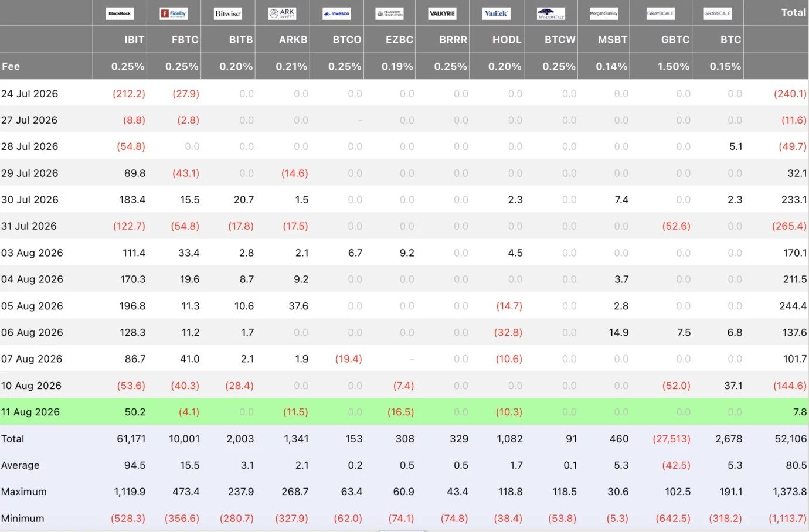Click the Fee row label

(11, 66)
